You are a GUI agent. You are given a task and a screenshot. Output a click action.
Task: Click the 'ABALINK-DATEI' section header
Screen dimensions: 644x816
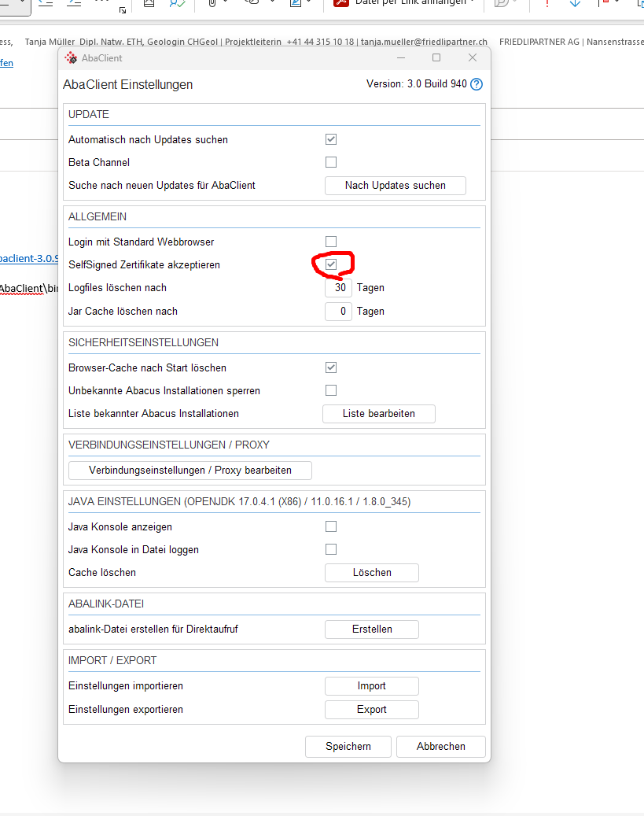click(106, 604)
